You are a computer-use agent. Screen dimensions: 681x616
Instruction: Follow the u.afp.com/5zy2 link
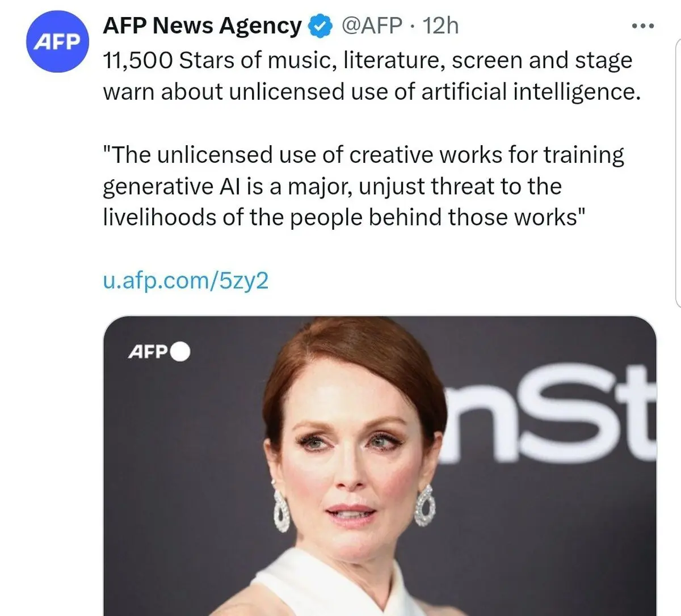tap(186, 281)
